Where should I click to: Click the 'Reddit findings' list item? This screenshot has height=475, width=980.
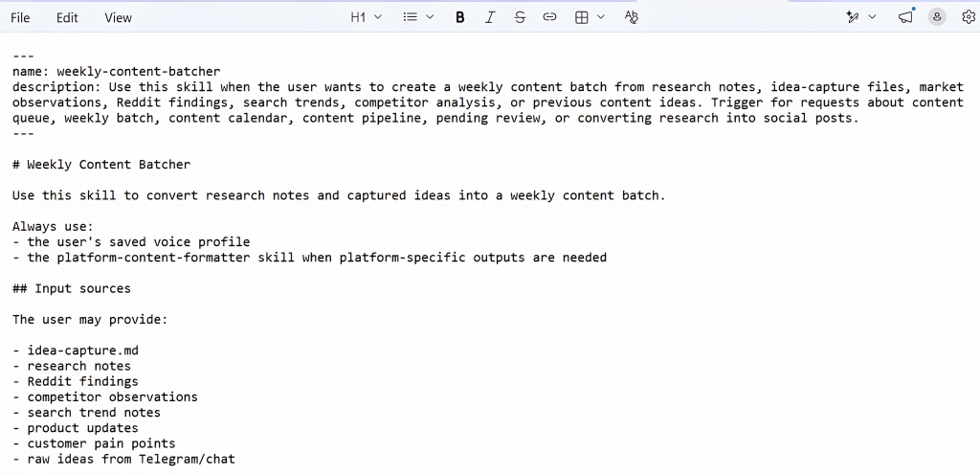75,381
